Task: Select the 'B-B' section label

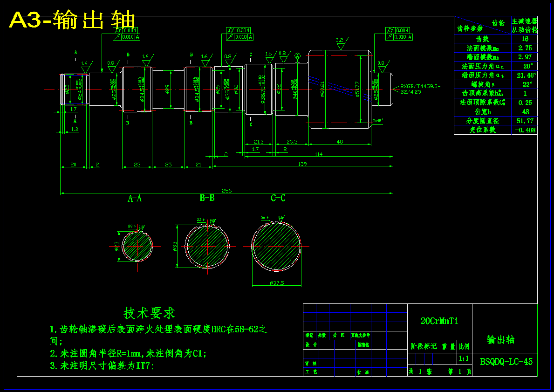Action: [207, 198]
